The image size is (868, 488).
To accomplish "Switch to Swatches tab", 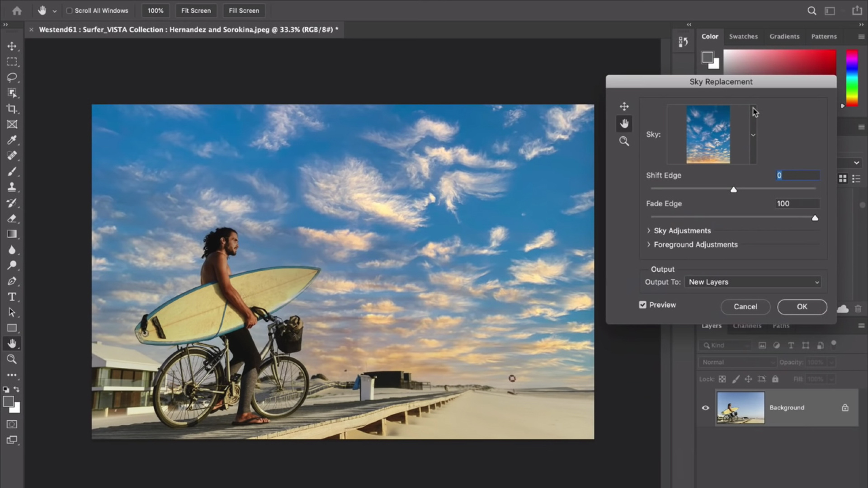I will click(x=743, y=36).
